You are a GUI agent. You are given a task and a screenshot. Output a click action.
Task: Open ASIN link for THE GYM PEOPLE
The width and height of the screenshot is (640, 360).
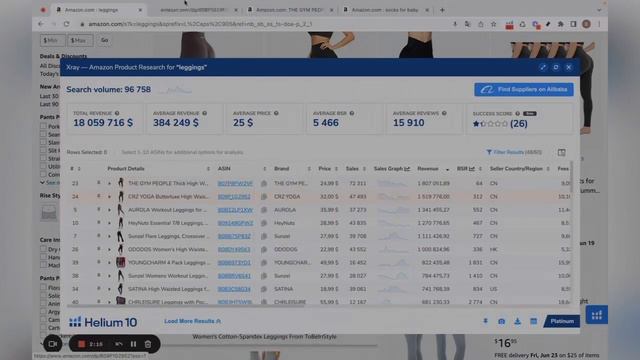(x=235, y=184)
